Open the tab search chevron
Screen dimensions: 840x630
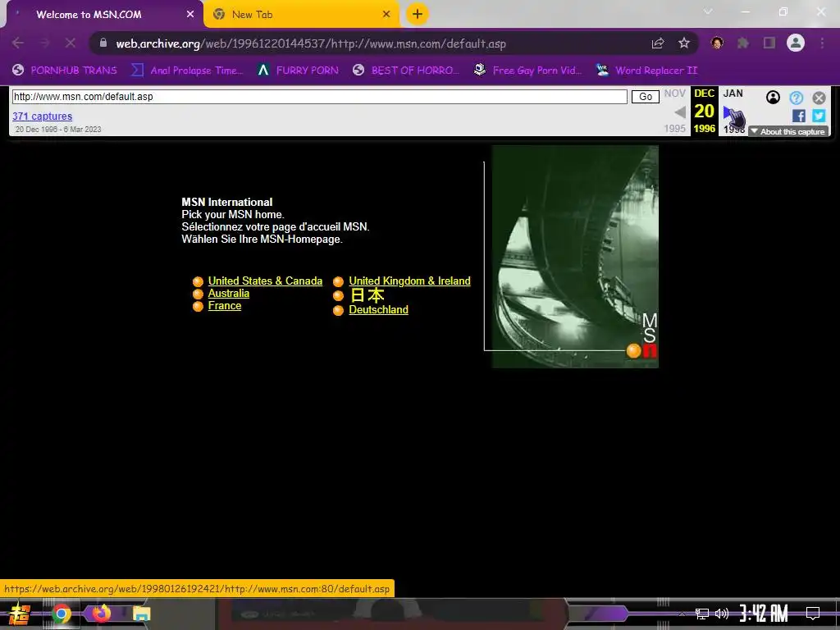[708, 11]
